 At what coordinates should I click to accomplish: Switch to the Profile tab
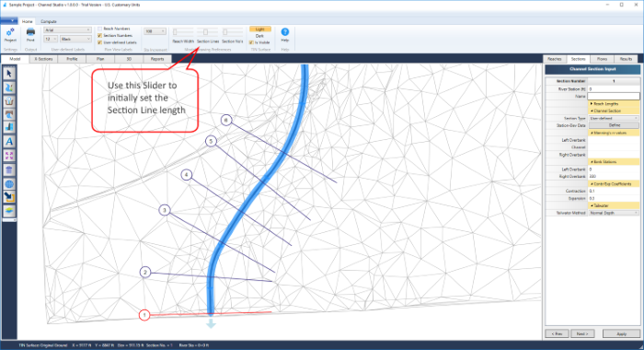click(72, 59)
